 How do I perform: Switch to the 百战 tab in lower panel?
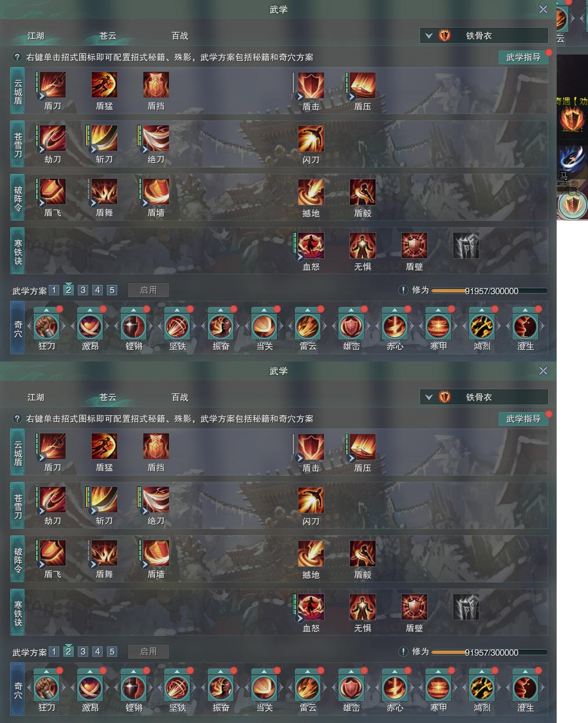[180, 397]
